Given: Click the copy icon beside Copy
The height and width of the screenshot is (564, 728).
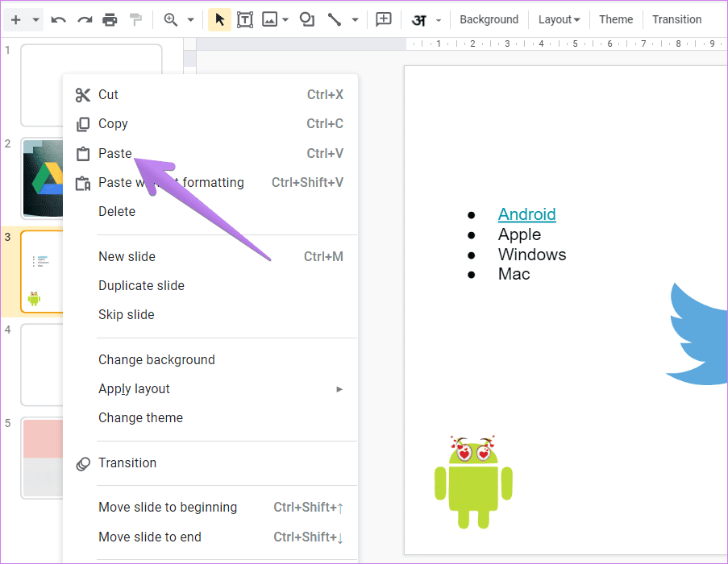Looking at the screenshot, I should [83, 124].
